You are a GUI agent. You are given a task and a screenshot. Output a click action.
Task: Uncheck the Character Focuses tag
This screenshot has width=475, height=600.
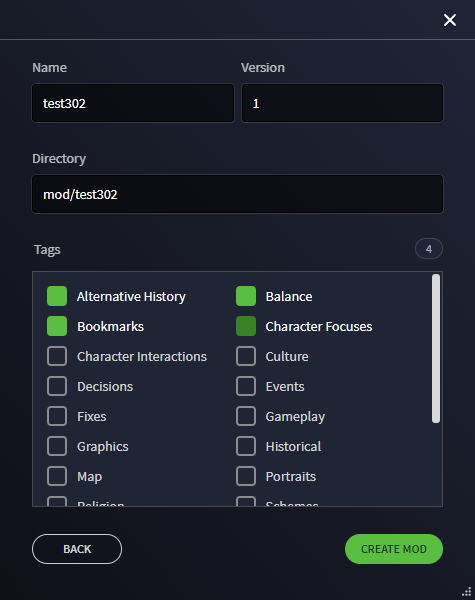coord(246,326)
